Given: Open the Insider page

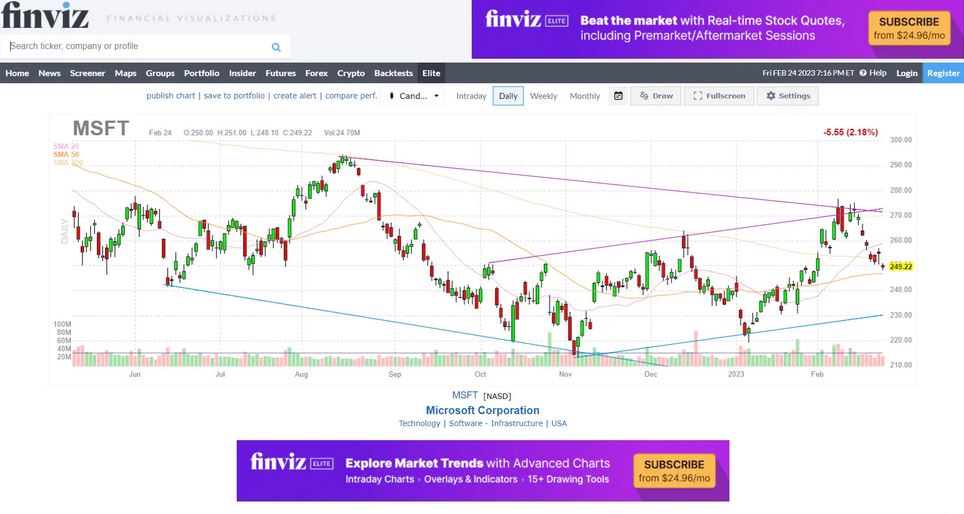Looking at the screenshot, I should pyautogui.click(x=242, y=73).
